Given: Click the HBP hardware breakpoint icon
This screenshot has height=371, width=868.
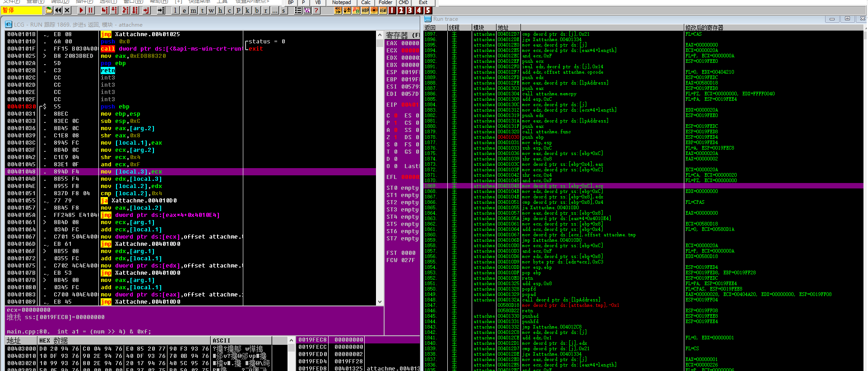Looking at the screenshot, I should 365,10.
